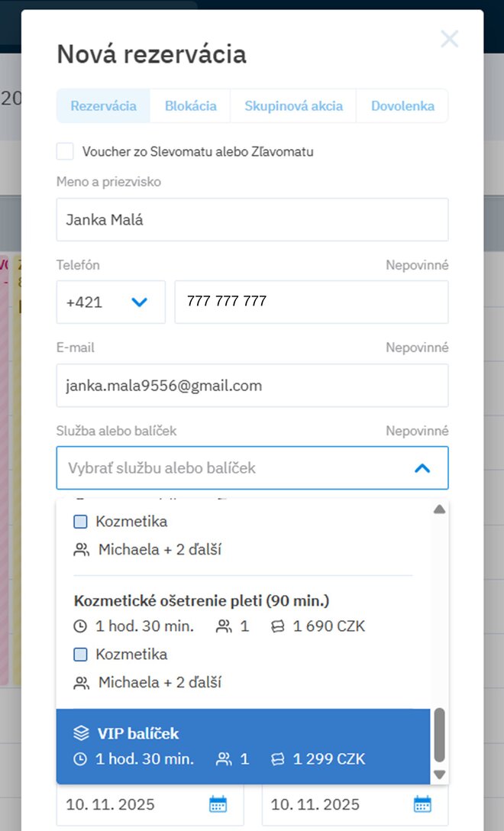The width and height of the screenshot is (504, 831).
Task: Click the E-mail input field
Action: pos(252,386)
